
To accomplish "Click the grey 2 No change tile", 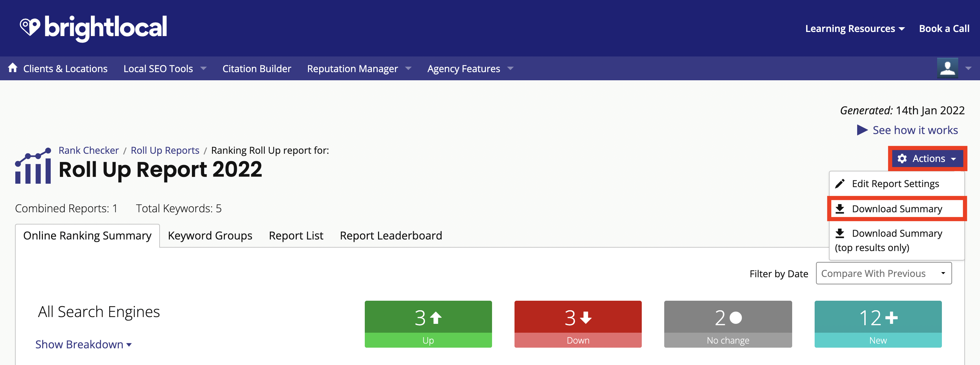I will (728, 324).
